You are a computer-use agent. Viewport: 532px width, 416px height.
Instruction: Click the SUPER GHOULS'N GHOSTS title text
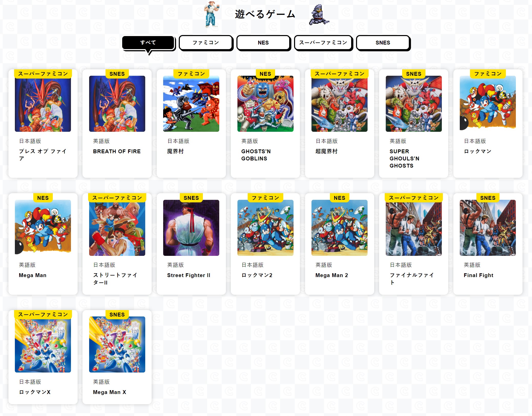pyautogui.click(x=404, y=159)
